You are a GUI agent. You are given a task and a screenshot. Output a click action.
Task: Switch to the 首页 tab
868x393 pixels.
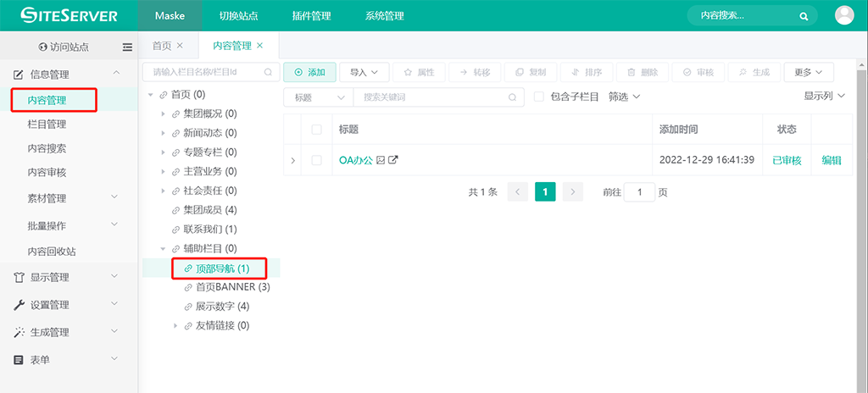point(162,46)
